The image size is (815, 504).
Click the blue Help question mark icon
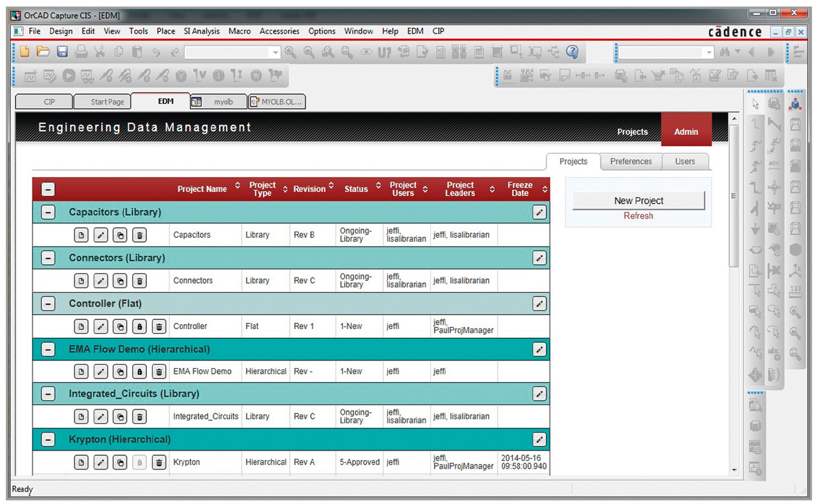click(x=572, y=52)
